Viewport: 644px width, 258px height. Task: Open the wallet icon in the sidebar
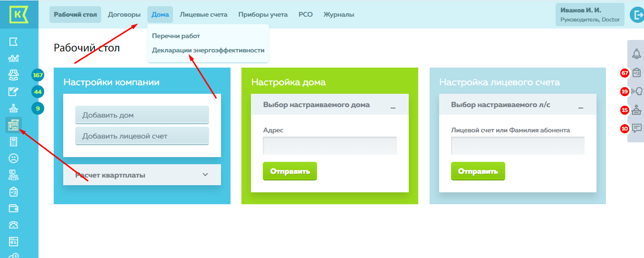point(13,208)
